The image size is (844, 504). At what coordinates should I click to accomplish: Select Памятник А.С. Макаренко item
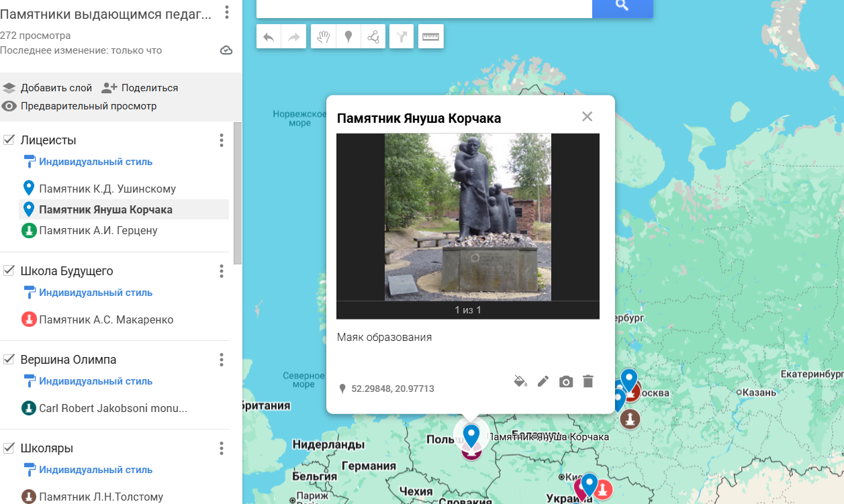106,320
